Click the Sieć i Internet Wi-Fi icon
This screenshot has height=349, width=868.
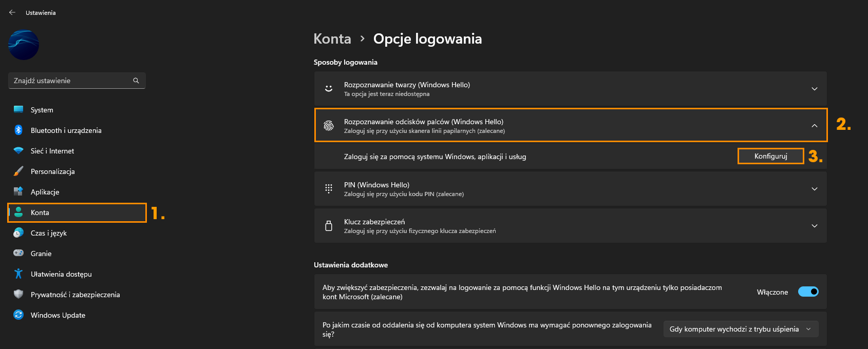click(x=18, y=151)
